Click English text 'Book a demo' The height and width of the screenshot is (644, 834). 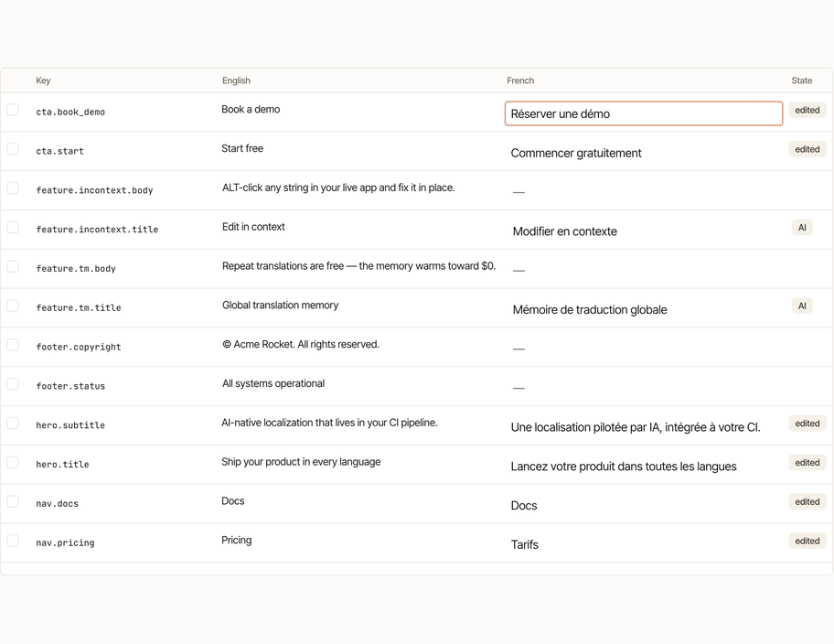click(251, 109)
